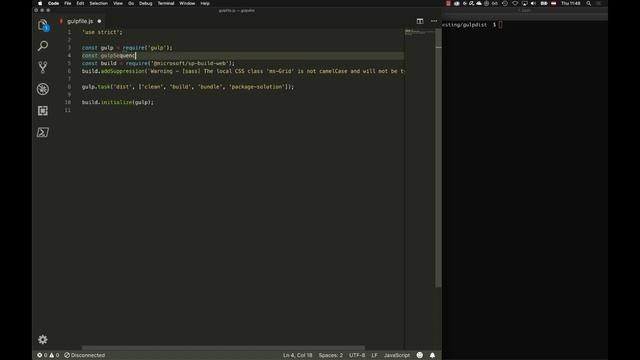This screenshot has width=640, height=360.
Task: Select language mode JavaScript
Action: point(397,355)
